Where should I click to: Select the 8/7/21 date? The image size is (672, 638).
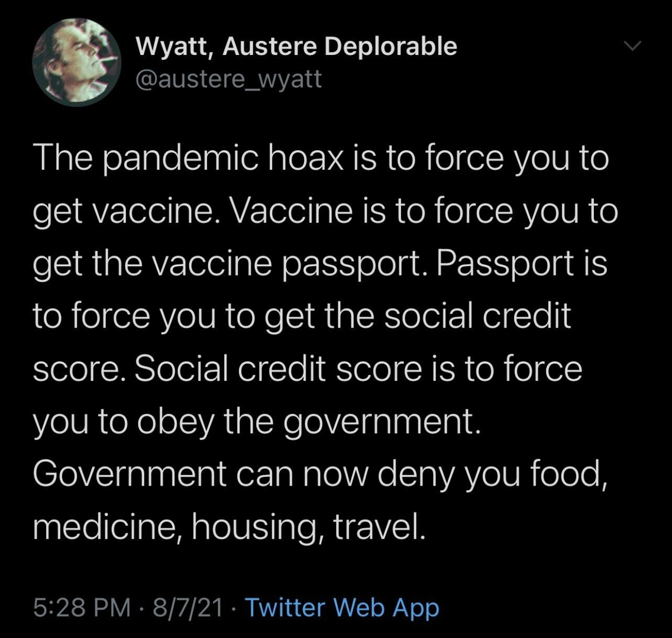pos(188,608)
